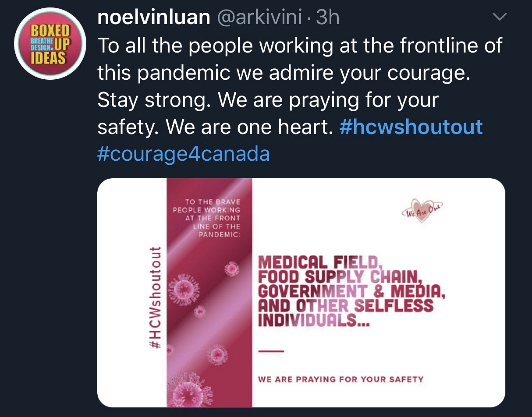Open the tweet options chevron menu

(x=500, y=18)
